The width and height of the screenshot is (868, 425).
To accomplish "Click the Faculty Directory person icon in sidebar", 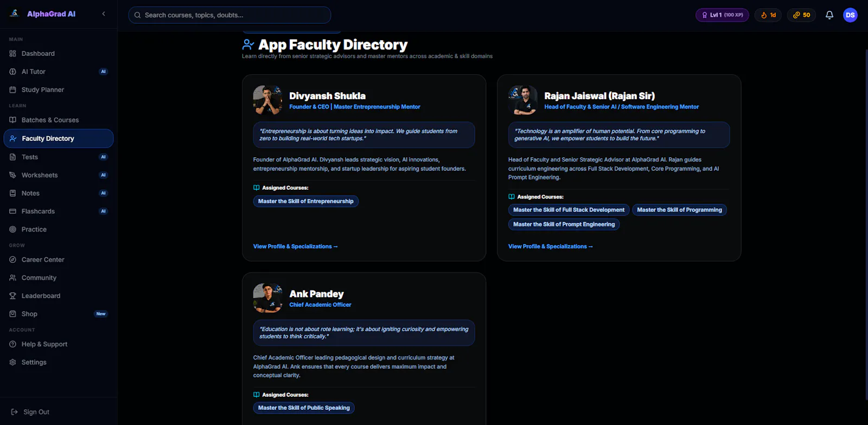I will point(13,138).
